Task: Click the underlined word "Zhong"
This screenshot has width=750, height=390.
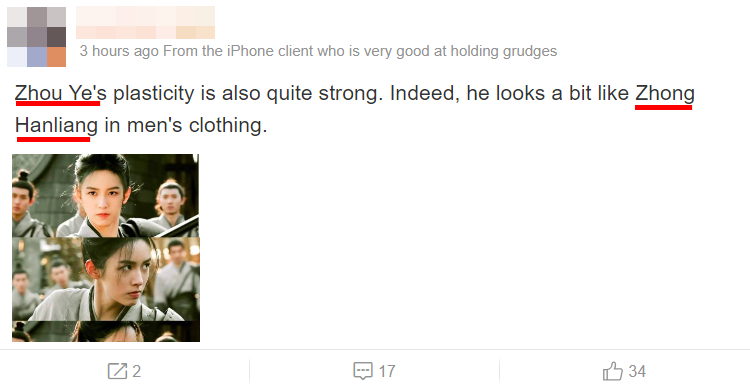Action: pos(665,93)
